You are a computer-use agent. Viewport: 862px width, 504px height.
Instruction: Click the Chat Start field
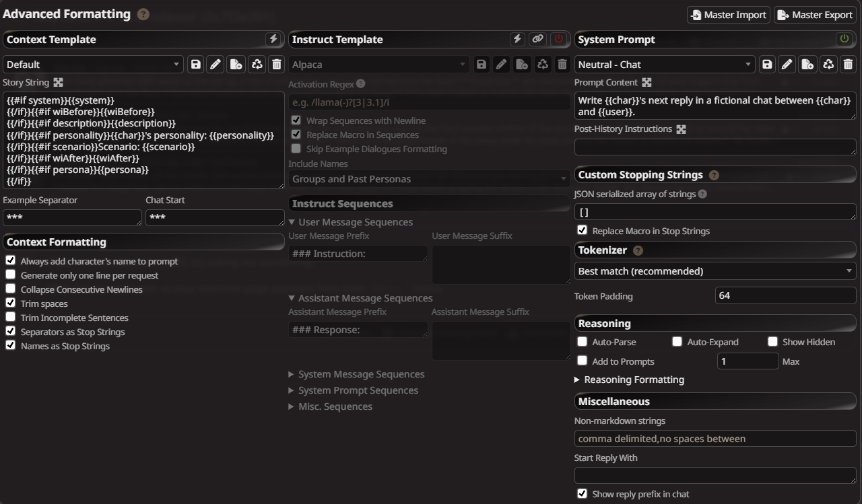215,218
